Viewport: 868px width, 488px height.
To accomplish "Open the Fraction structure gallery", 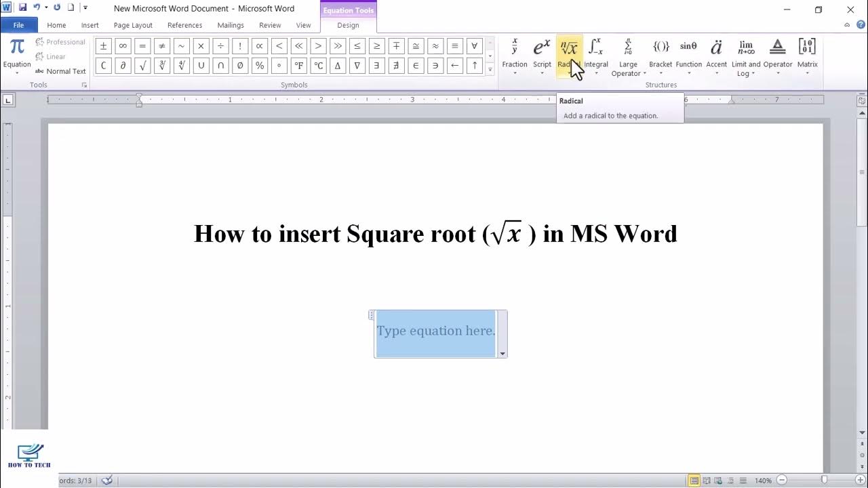I will click(514, 56).
